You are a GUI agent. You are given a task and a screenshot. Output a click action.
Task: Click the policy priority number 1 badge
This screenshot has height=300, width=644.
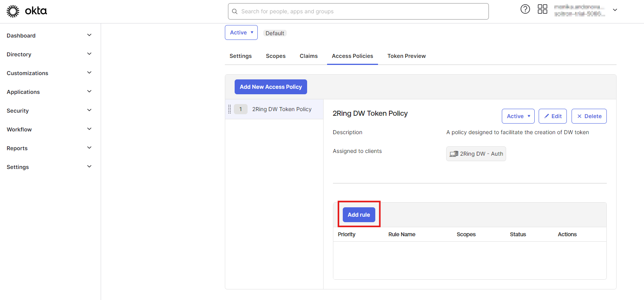coord(241,109)
